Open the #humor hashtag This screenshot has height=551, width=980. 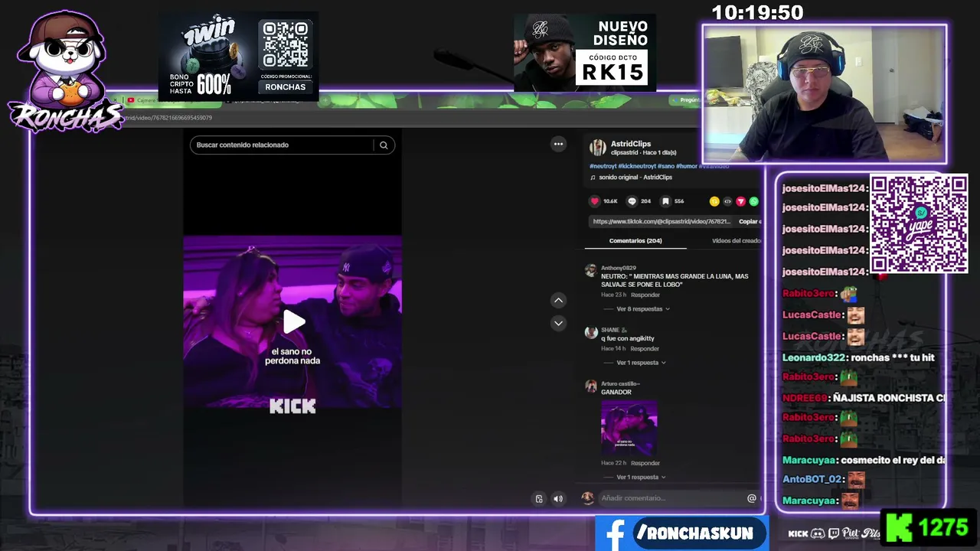click(687, 166)
